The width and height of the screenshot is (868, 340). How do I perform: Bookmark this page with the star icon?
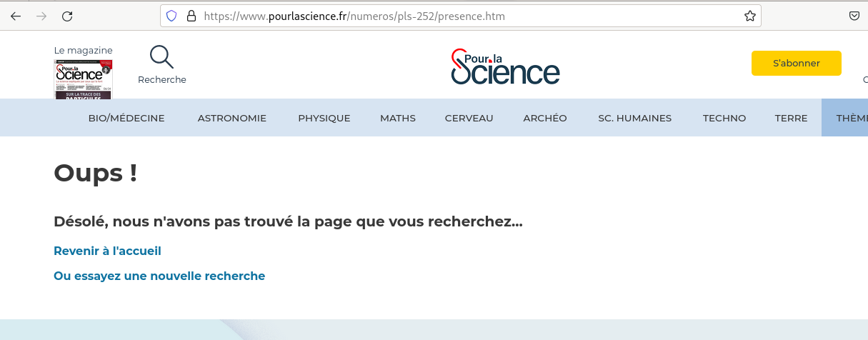[750, 16]
